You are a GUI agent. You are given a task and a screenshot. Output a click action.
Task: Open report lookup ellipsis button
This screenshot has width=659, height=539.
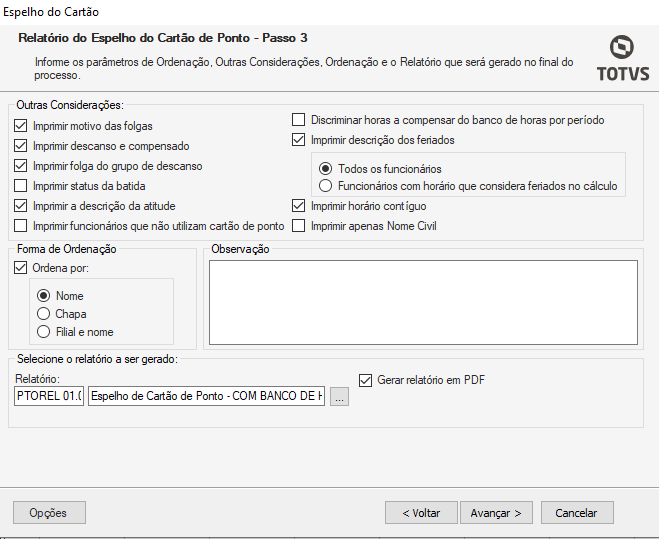(339, 398)
